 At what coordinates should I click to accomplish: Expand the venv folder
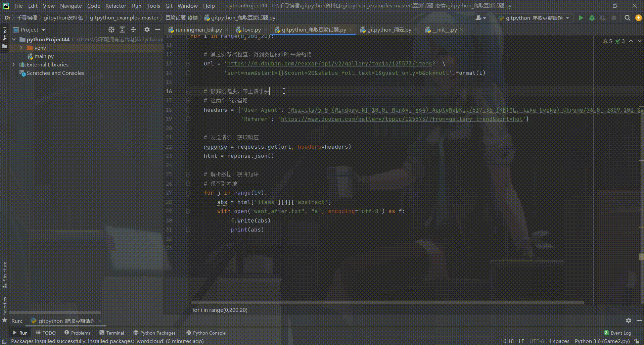click(21, 48)
